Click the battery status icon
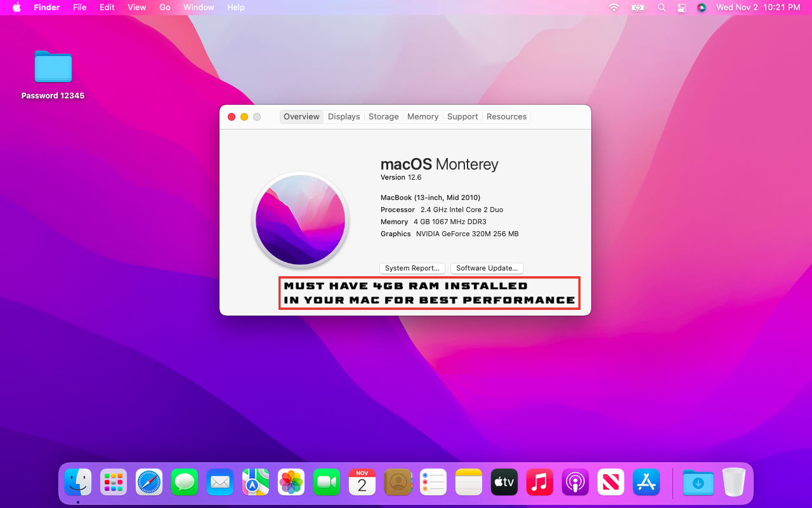This screenshot has width=812, height=508. (638, 8)
